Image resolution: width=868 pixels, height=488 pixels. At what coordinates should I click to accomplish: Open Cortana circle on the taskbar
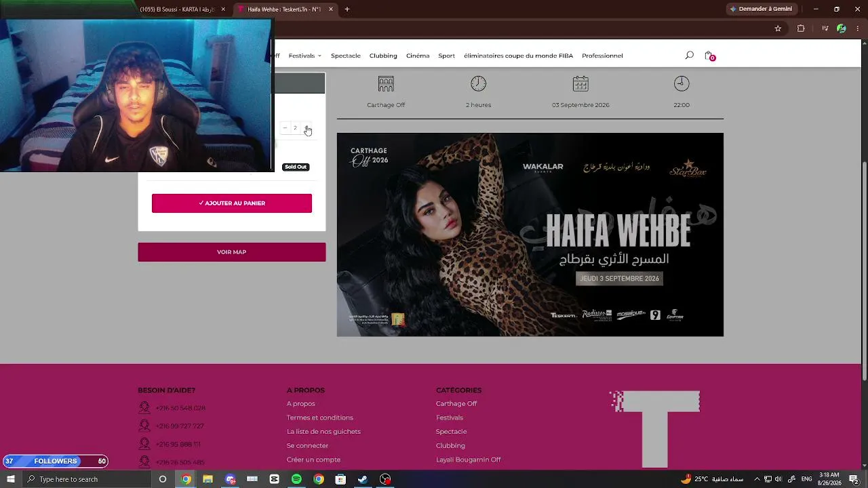[x=163, y=479]
